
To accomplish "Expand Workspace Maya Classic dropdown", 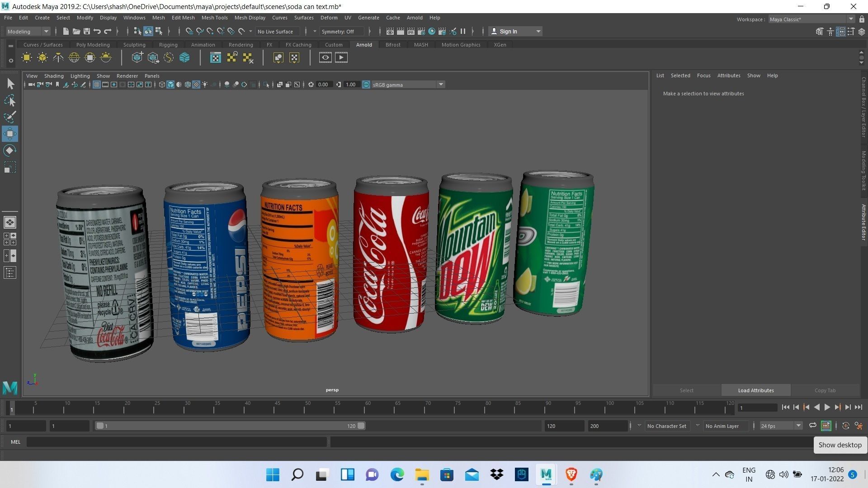I will click(811, 19).
